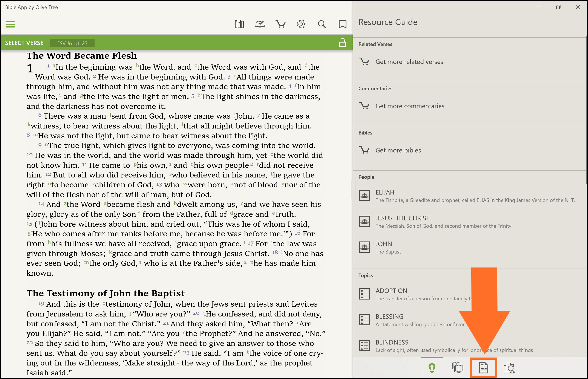Image resolution: width=588 pixels, height=379 pixels.
Task: Click the split pane divider handle
Action: 353,189
